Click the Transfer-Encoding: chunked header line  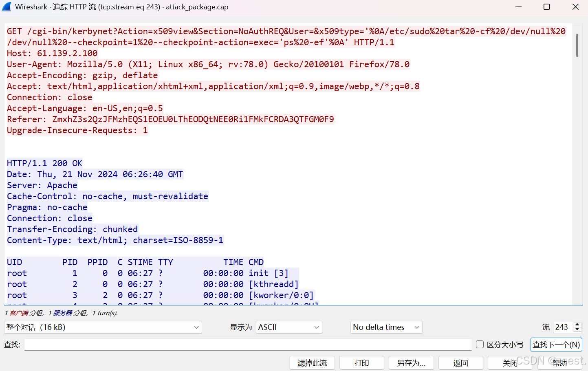72,229
